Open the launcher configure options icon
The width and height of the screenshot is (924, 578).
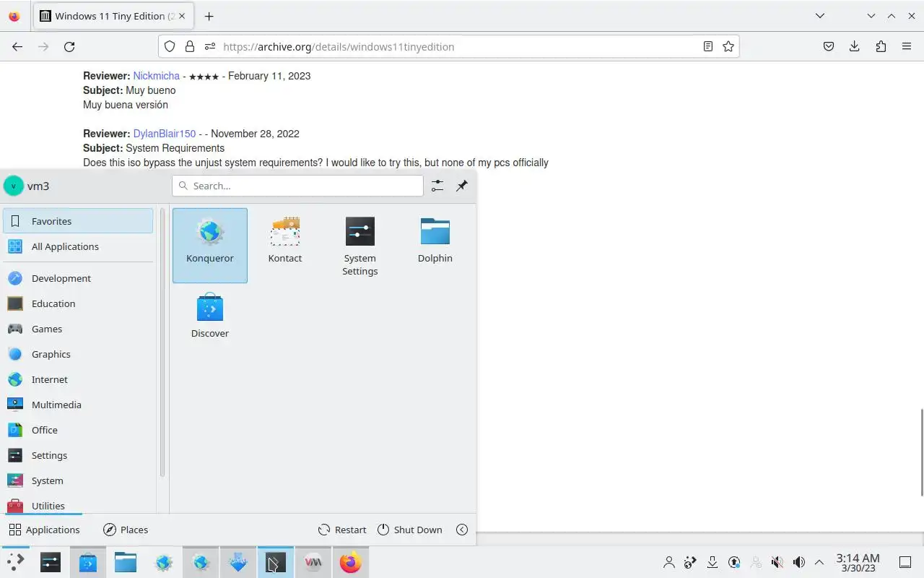(437, 186)
